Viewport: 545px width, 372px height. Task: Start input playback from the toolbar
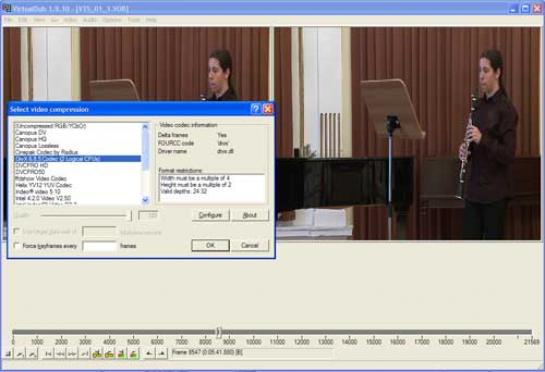(x=20, y=354)
